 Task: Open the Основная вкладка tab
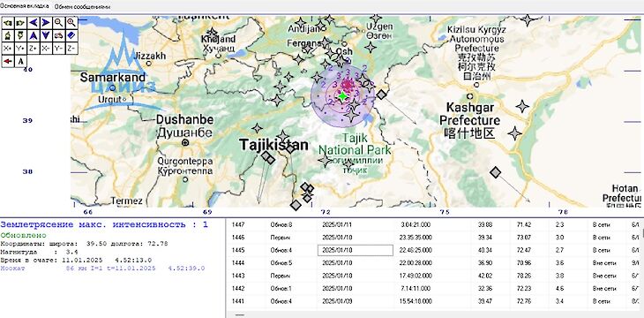pos(24,6)
